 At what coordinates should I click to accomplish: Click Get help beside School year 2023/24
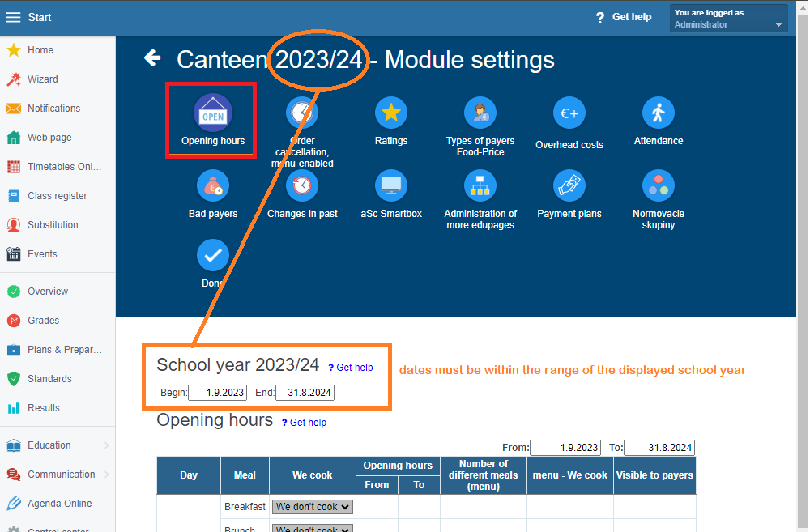pyautogui.click(x=351, y=368)
